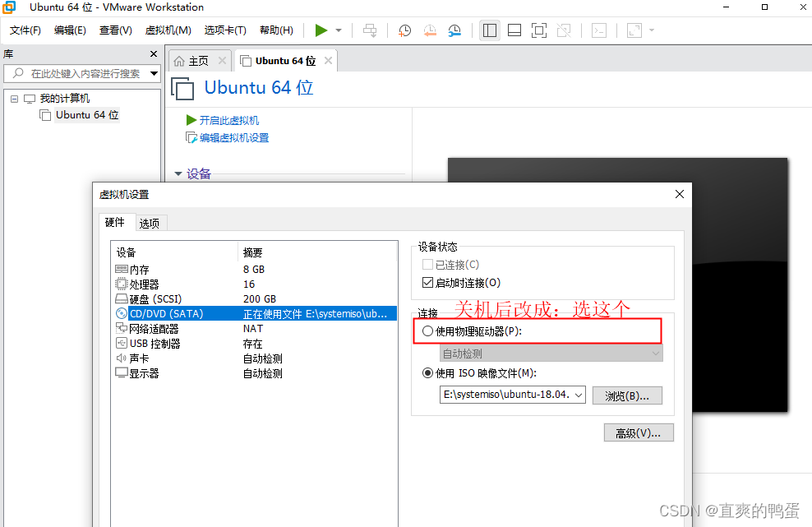Click the 浏览(B) button
The height and width of the screenshot is (527, 812).
click(x=627, y=395)
